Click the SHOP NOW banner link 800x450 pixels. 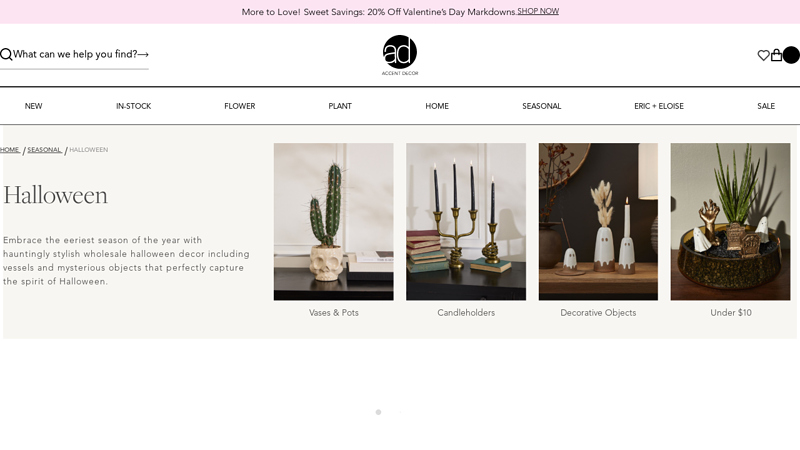pyautogui.click(x=538, y=11)
